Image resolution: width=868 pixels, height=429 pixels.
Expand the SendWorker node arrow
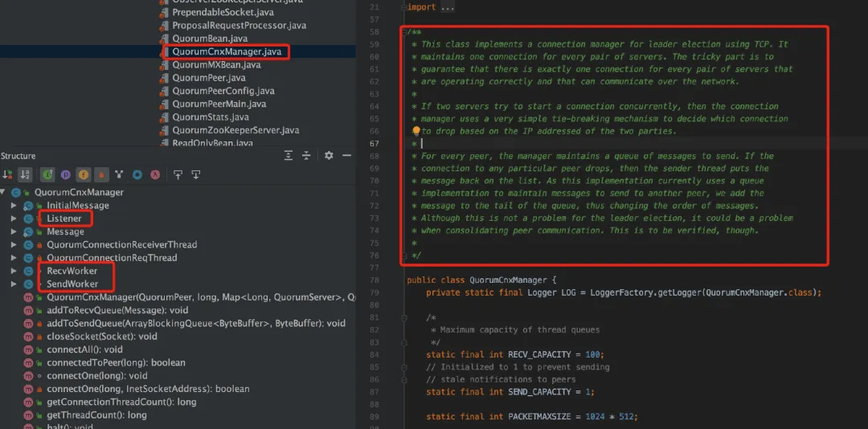tap(14, 284)
